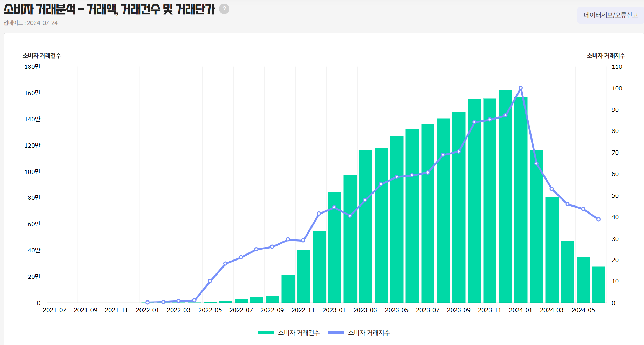Select the peak line point at 2024-01
Viewport: 644px width, 345px height.
[x=521, y=88]
